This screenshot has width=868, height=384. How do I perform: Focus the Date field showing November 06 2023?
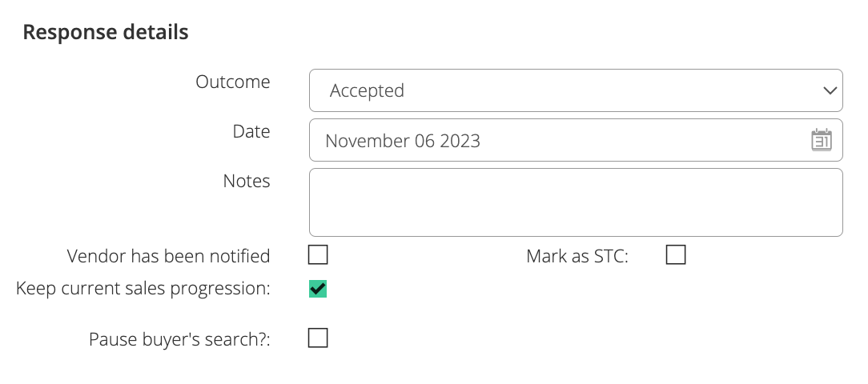coord(576,140)
